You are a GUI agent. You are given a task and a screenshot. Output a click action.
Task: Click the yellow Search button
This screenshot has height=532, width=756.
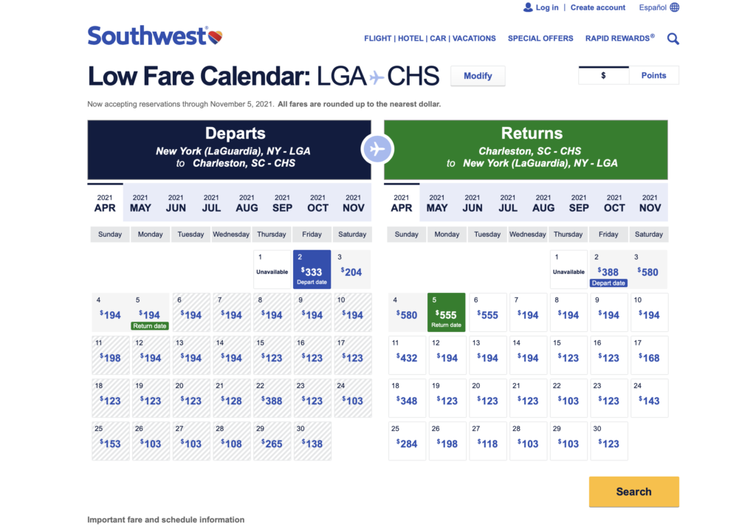[633, 491]
